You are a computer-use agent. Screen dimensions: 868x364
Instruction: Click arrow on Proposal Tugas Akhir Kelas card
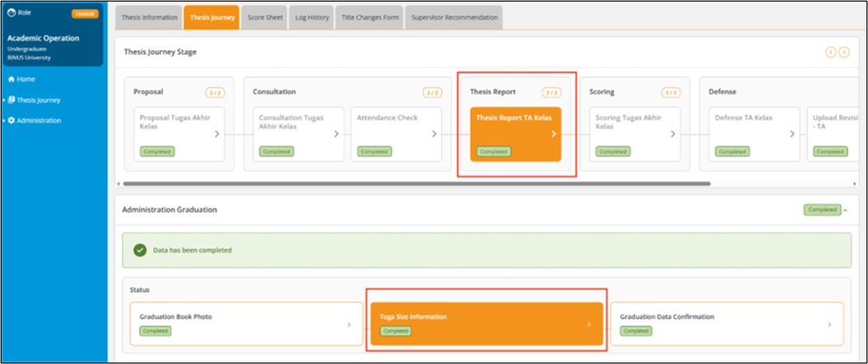(217, 133)
